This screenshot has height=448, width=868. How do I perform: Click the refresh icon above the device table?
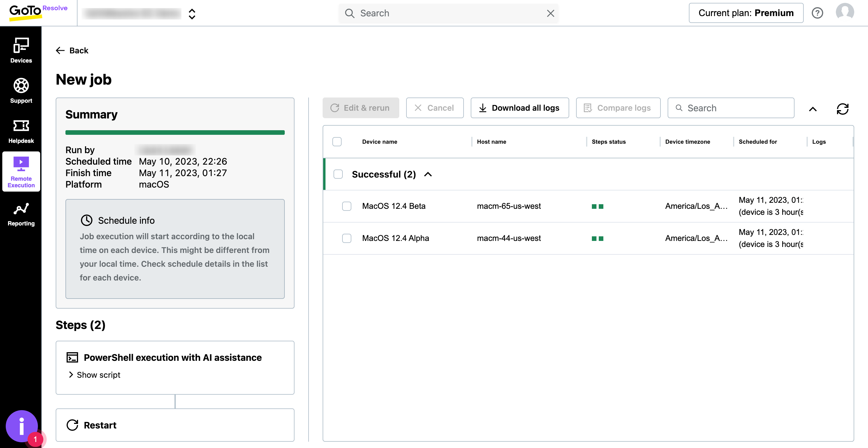(843, 109)
